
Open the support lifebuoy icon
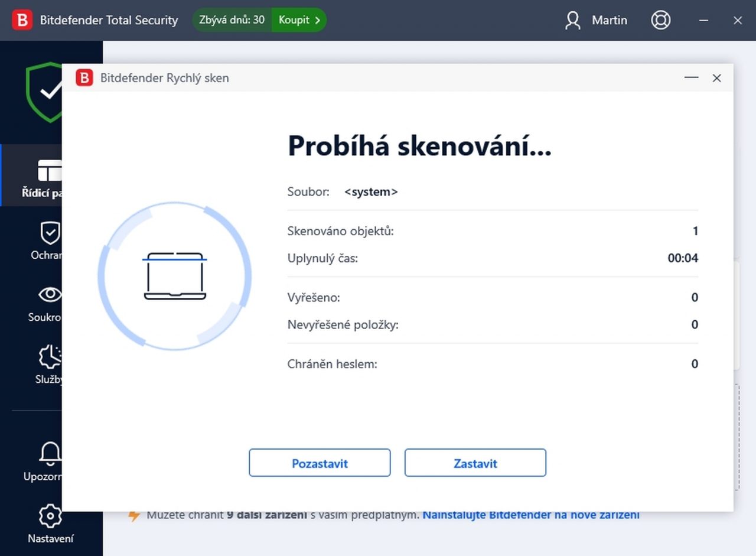[x=660, y=20]
